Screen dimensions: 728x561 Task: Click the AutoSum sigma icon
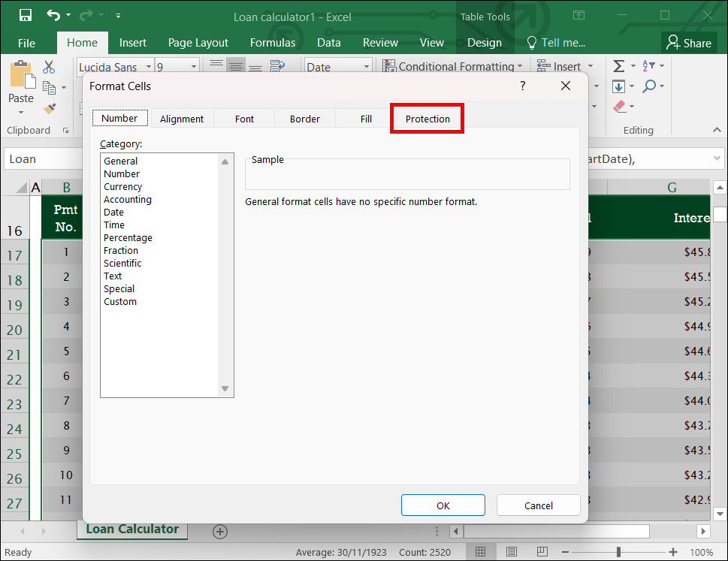pos(618,67)
